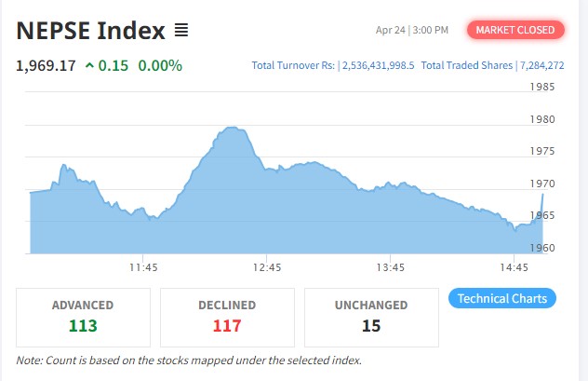Click the 12:45 time axis label

click(x=266, y=267)
